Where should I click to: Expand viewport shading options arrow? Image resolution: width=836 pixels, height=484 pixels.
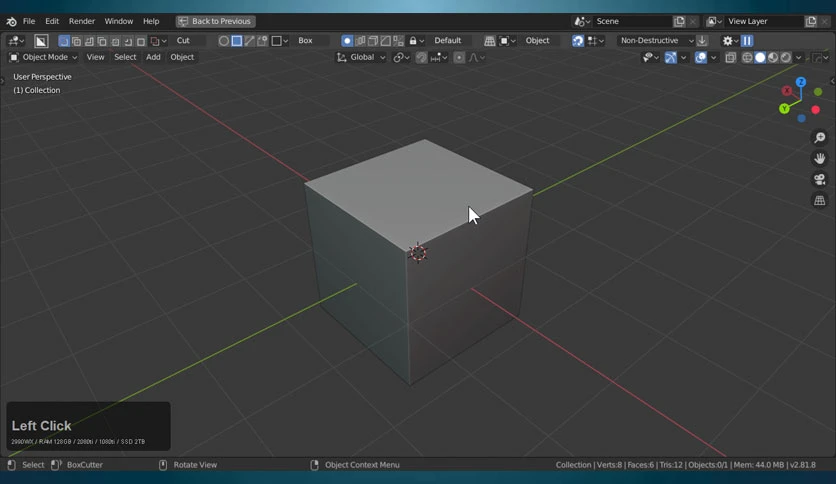point(798,58)
